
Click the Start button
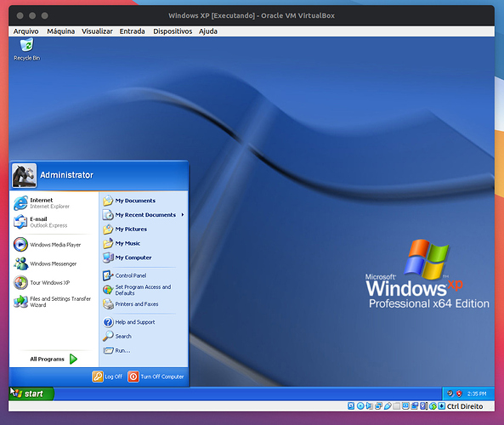(31, 394)
